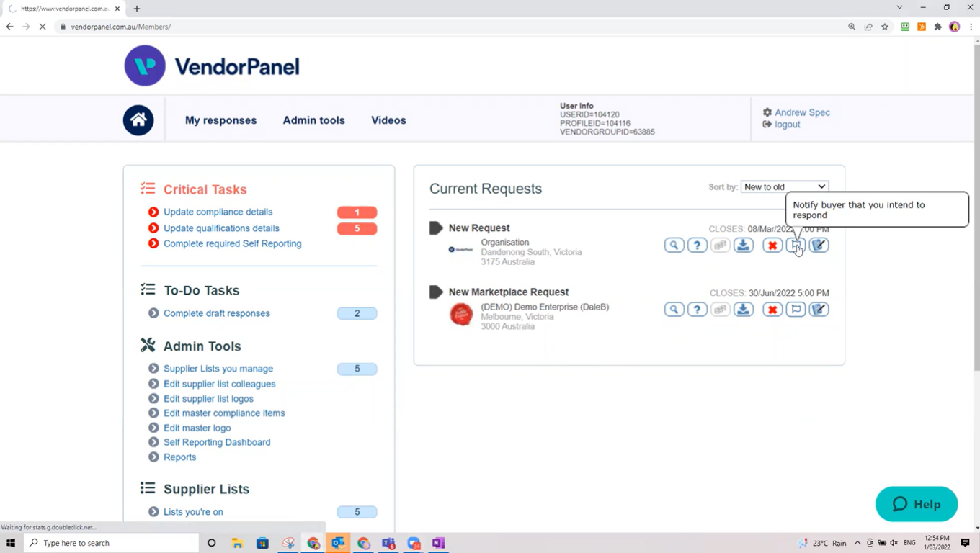This screenshot has width=980, height=553.
Task: Open Lists you're on link
Action: [193, 512]
